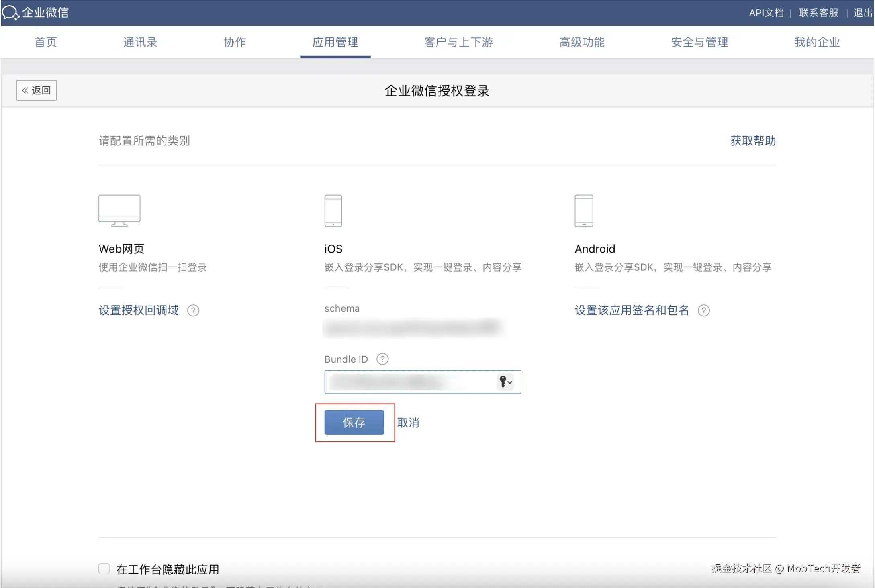Click the iOS category title
This screenshot has width=875, height=588.
333,249
